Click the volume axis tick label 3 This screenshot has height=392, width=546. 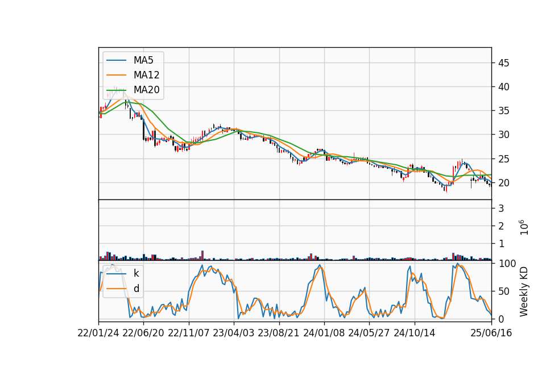[x=502, y=208]
